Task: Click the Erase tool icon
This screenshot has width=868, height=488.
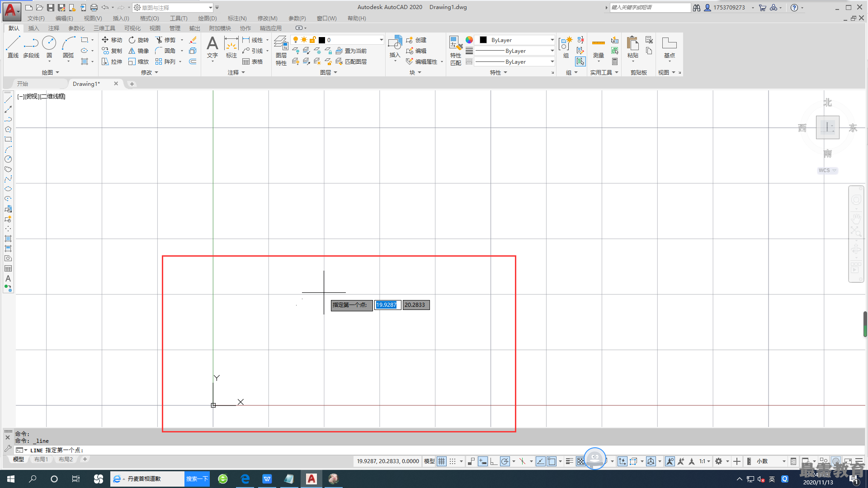Action: [193, 40]
